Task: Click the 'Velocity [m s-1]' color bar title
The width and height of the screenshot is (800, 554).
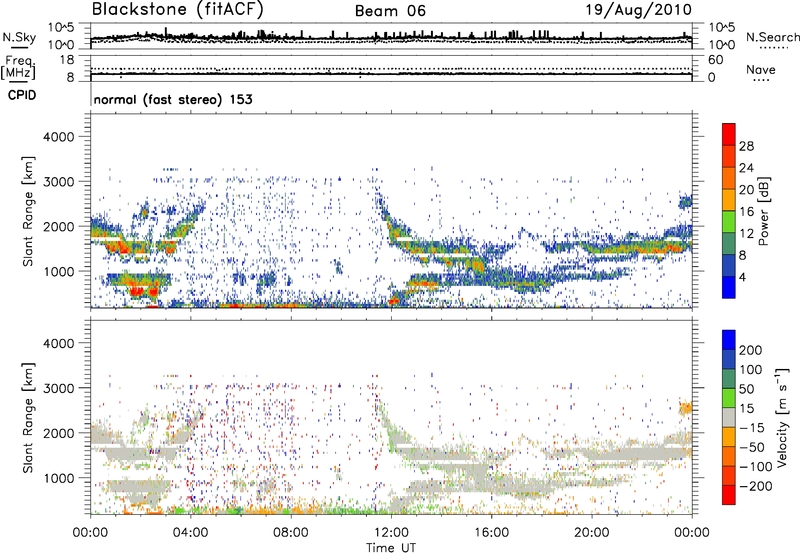Action: [x=783, y=417]
